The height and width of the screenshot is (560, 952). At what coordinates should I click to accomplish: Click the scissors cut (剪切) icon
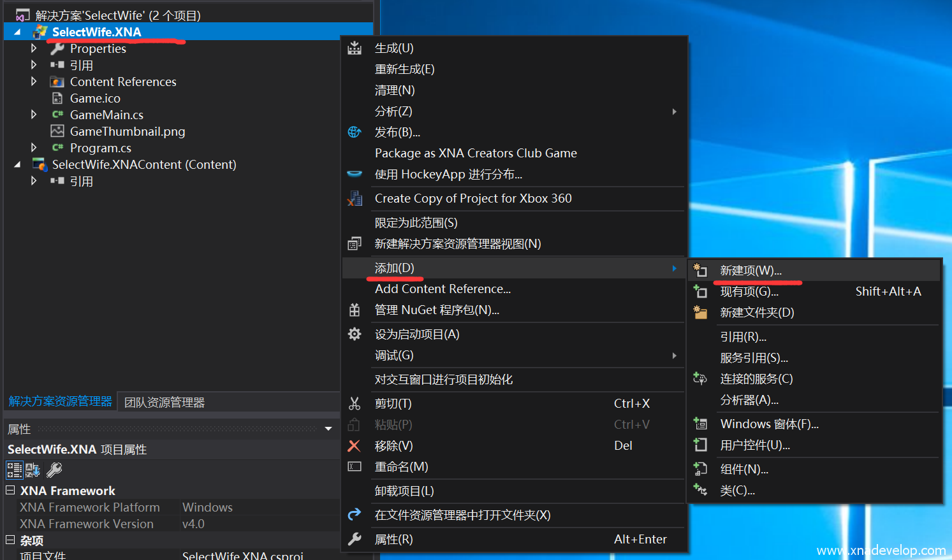pos(355,404)
